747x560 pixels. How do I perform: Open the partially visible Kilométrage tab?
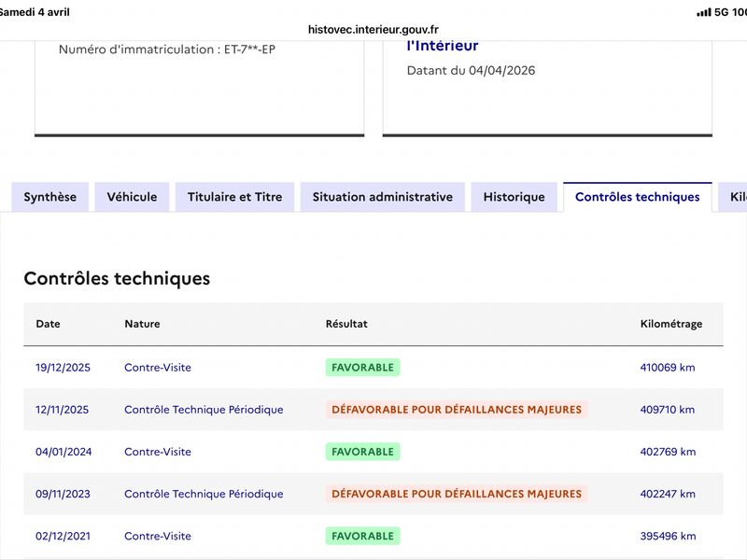click(736, 197)
